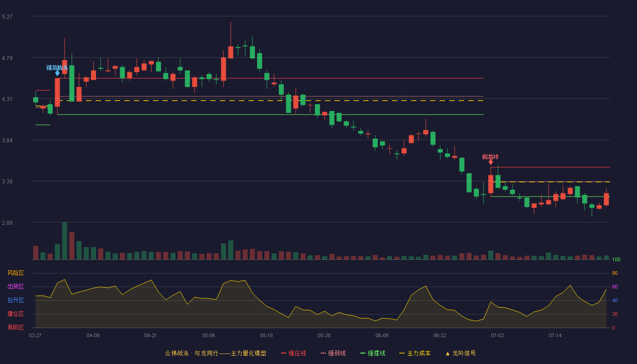This screenshot has height=364, width=637.
Task: Select the tallest volume bar
Action: tap(65, 241)
